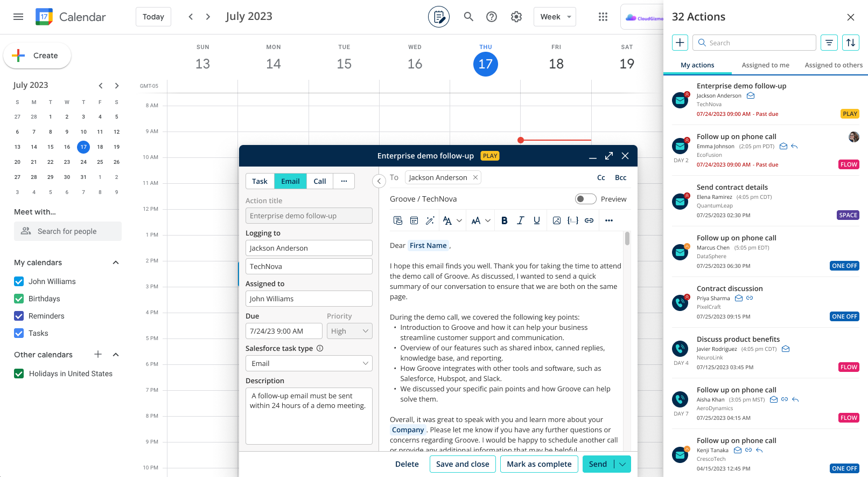The height and width of the screenshot is (477, 868).
Task: Apply bold formatting in email editor
Action: 505,220
